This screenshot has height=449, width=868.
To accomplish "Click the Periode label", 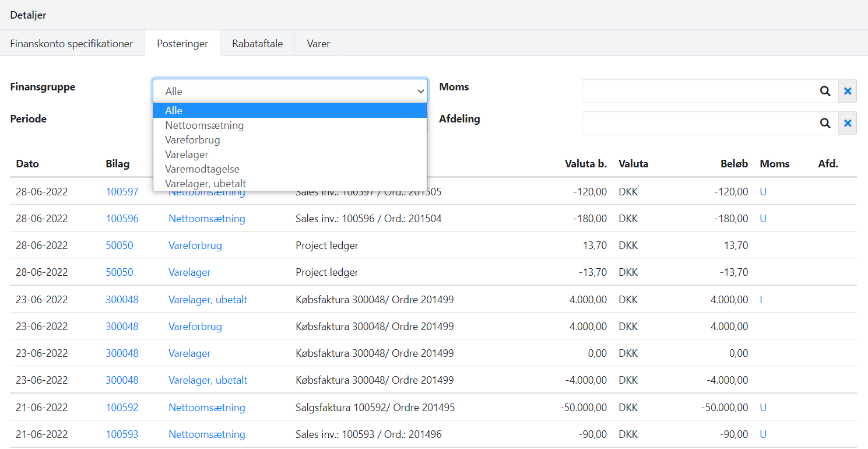I will (29, 119).
